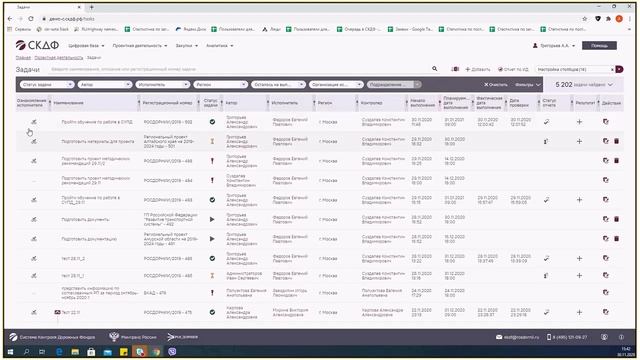This screenshot has width=640, height=360.
Task: Click completed status icon for Тест 28.11_2
Action: (x=212, y=258)
